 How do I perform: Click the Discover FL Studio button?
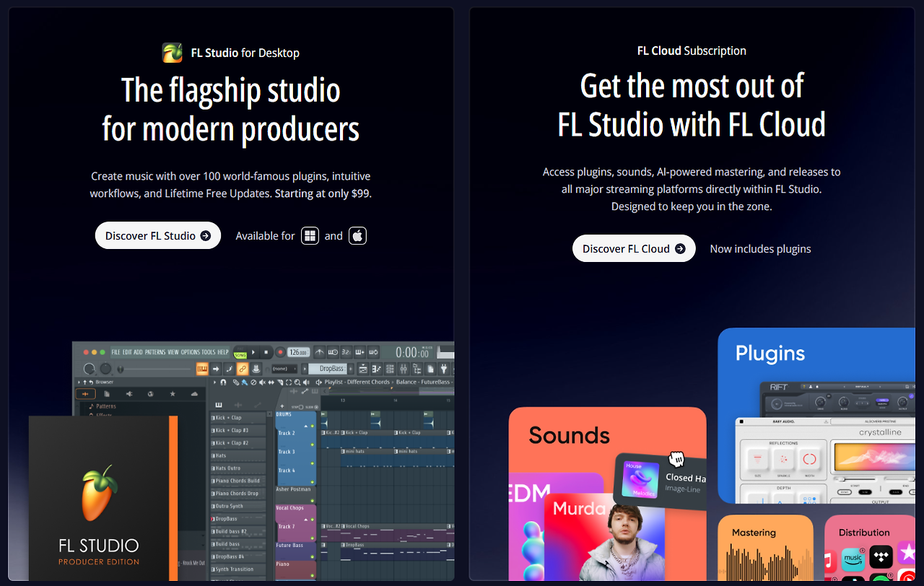(158, 236)
